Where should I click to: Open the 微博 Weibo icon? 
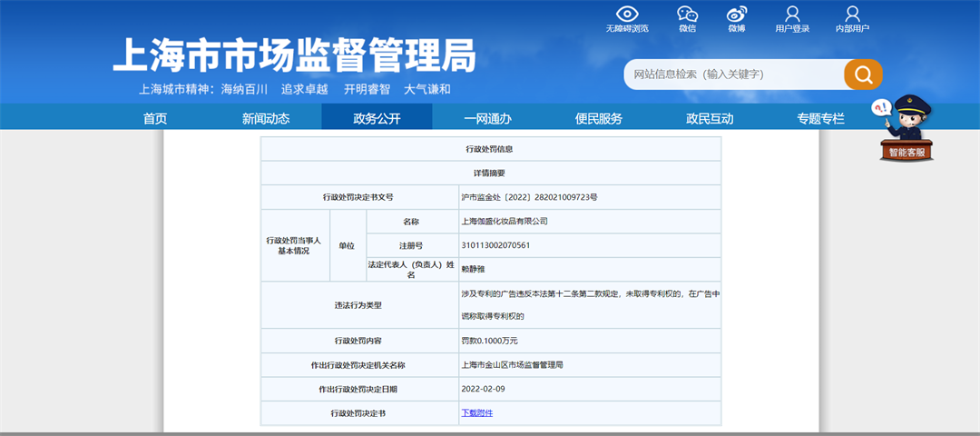(x=736, y=15)
